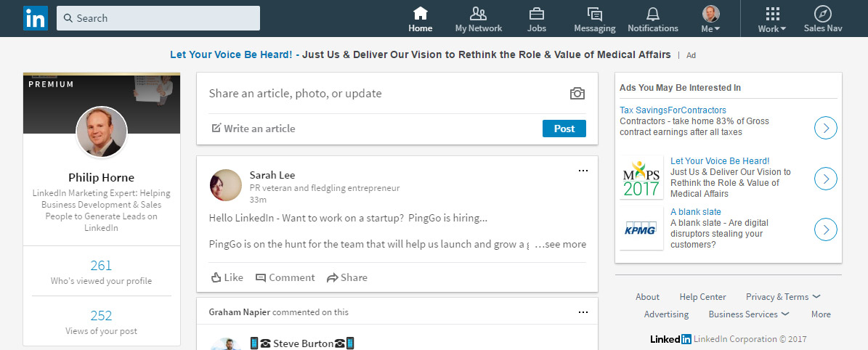
Task: Click arrow button for KPMG blank slate ad
Action: pyautogui.click(x=825, y=229)
